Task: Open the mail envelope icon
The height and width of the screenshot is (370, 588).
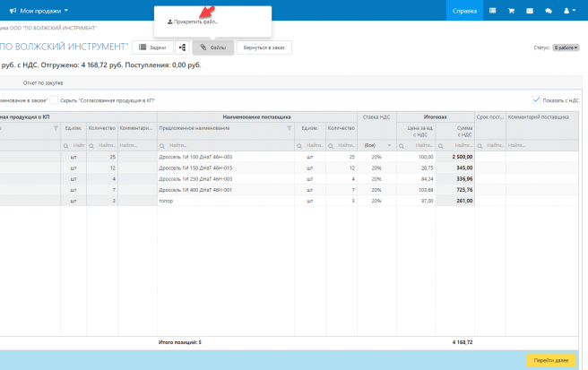Action: pos(530,11)
